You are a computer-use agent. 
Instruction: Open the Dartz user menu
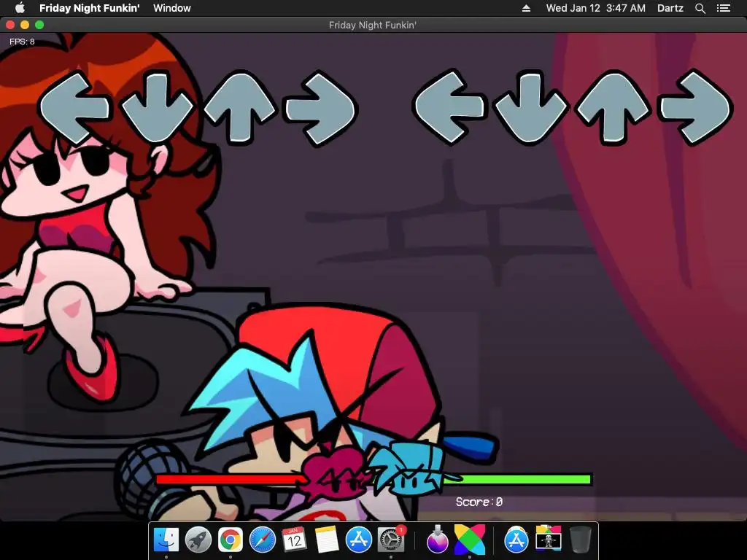point(670,8)
